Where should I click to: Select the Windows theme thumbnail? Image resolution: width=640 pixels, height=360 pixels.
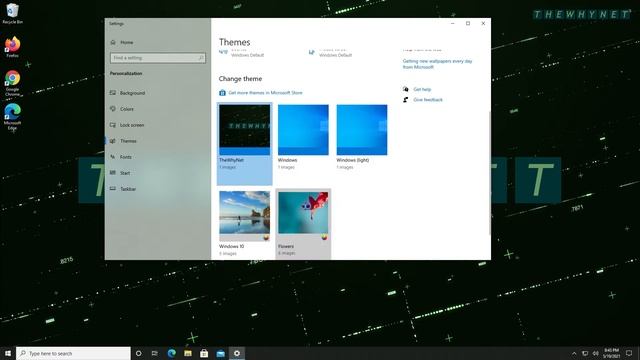click(303, 130)
